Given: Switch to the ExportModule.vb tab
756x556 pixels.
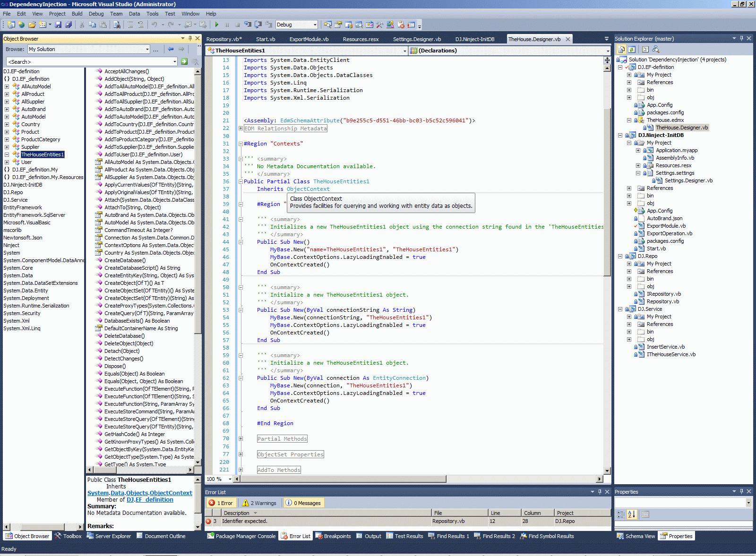Looking at the screenshot, I should point(309,39).
